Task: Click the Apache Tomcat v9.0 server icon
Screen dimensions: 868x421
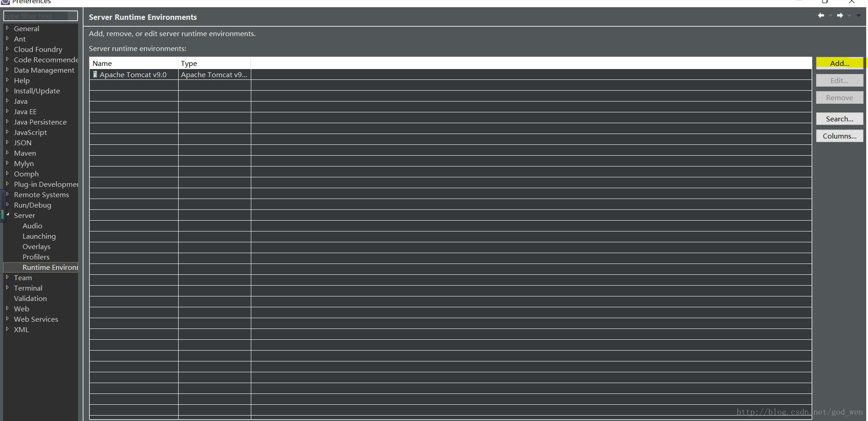Action: coord(95,74)
